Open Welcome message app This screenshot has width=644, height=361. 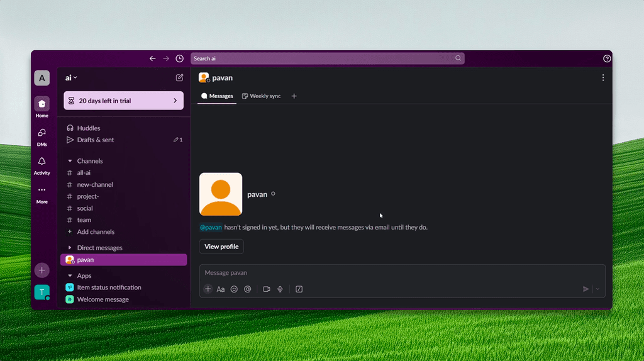coord(124,299)
